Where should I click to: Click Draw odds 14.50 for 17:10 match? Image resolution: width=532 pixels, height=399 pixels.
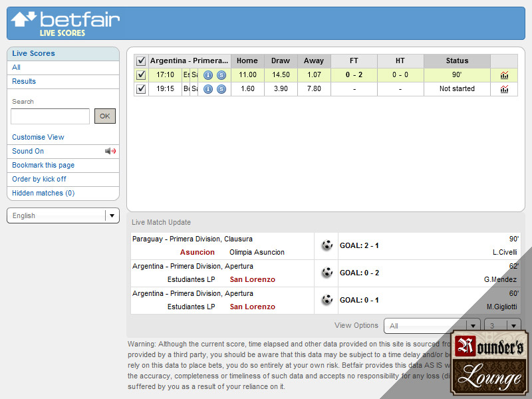(281, 75)
